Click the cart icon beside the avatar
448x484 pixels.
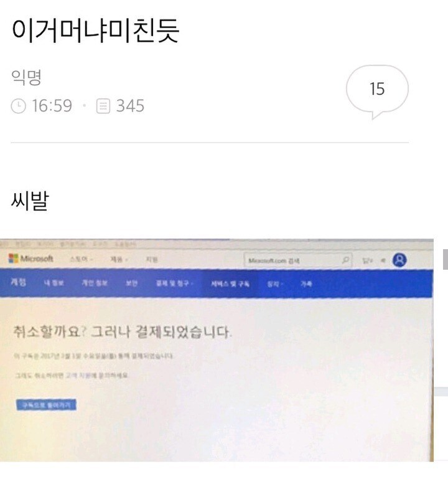click(383, 260)
